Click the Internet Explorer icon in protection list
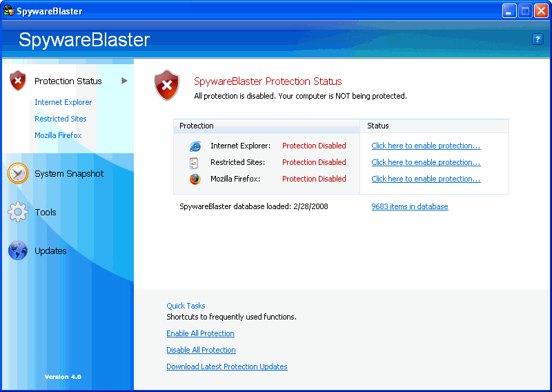Viewport: 552px width, 392px height. click(x=195, y=146)
